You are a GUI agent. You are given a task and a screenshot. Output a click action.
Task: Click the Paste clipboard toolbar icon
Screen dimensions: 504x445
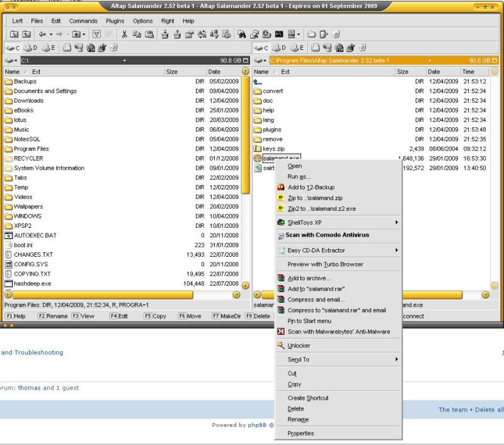[x=149, y=34]
